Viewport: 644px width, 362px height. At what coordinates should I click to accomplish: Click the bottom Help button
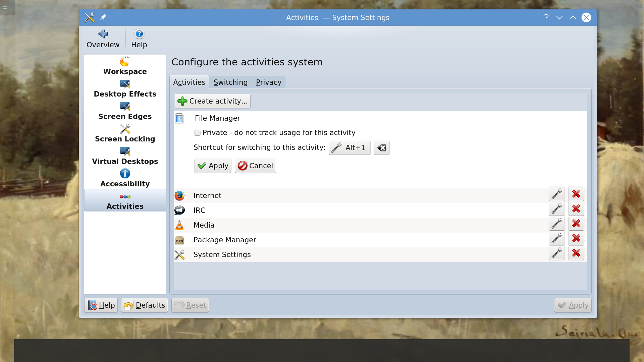pyautogui.click(x=101, y=305)
